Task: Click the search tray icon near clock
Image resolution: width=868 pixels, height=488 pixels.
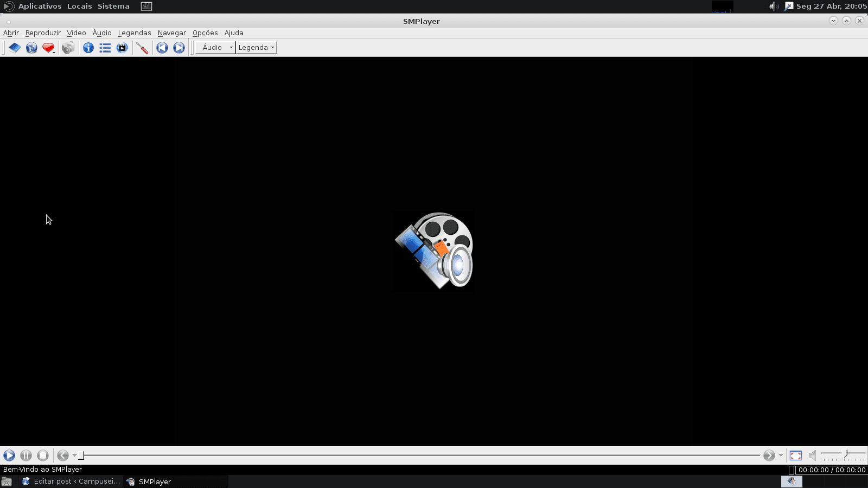Action: [789, 7]
